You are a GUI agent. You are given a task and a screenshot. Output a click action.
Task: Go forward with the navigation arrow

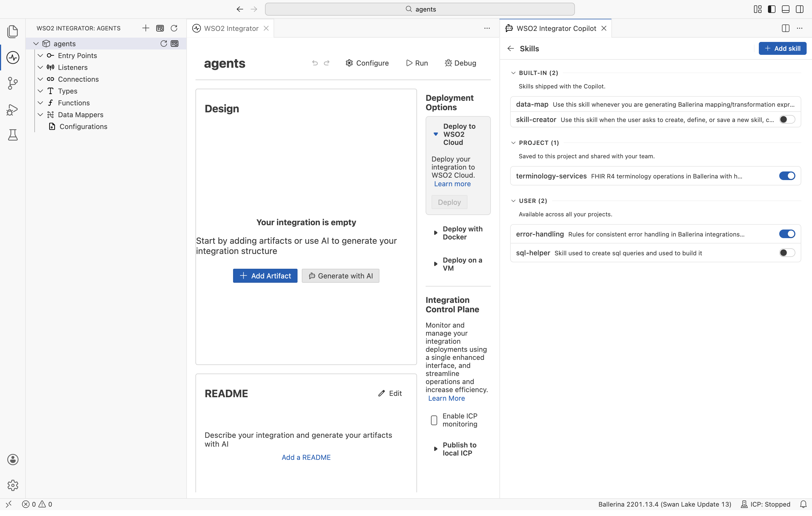click(254, 9)
